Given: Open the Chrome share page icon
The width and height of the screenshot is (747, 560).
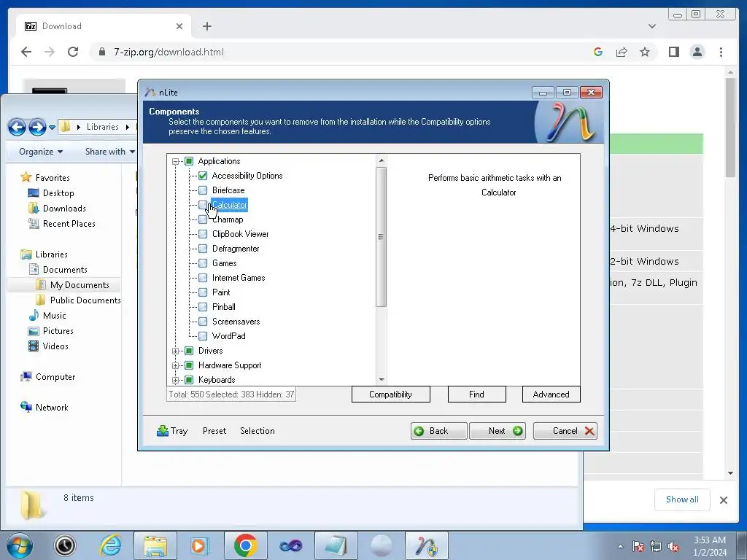Looking at the screenshot, I should 622,52.
